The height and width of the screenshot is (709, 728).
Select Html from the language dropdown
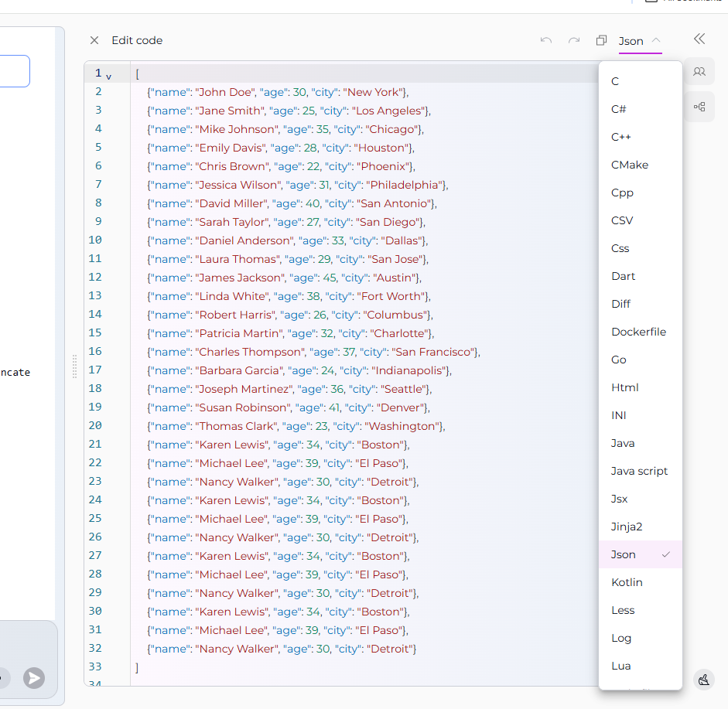625,387
